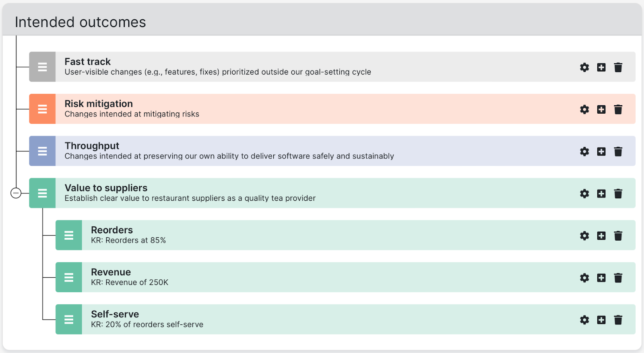Add child item under Reorders
This screenshot has height=353, width=644.
[601, 236]
